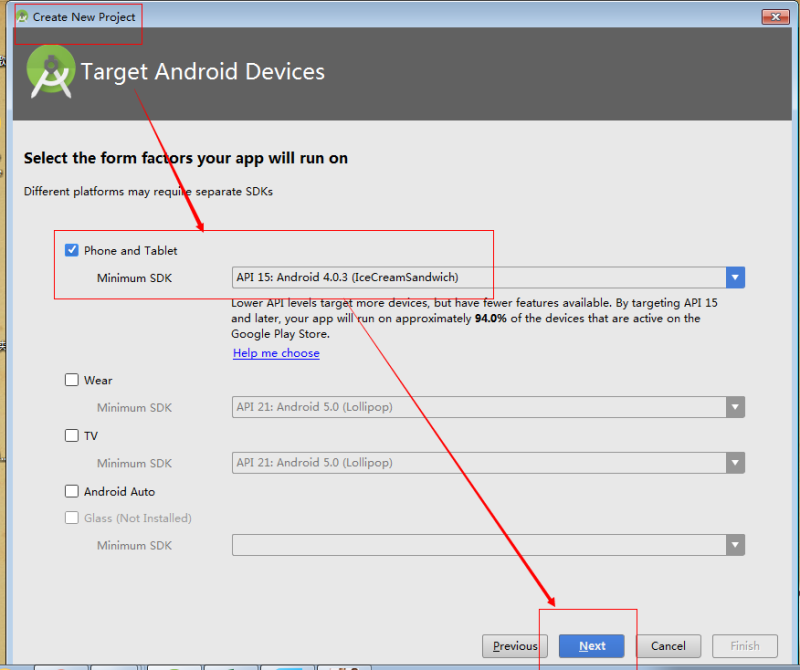Uncheck the Phone and Tablet checkbox

[x=71, y=250]
